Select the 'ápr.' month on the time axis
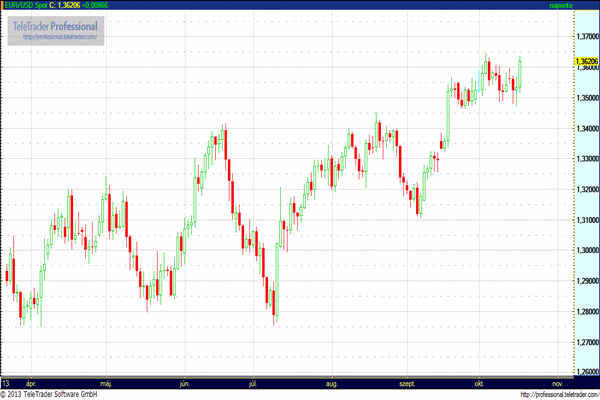The image size is (600, 400). (x=31, y=382)
